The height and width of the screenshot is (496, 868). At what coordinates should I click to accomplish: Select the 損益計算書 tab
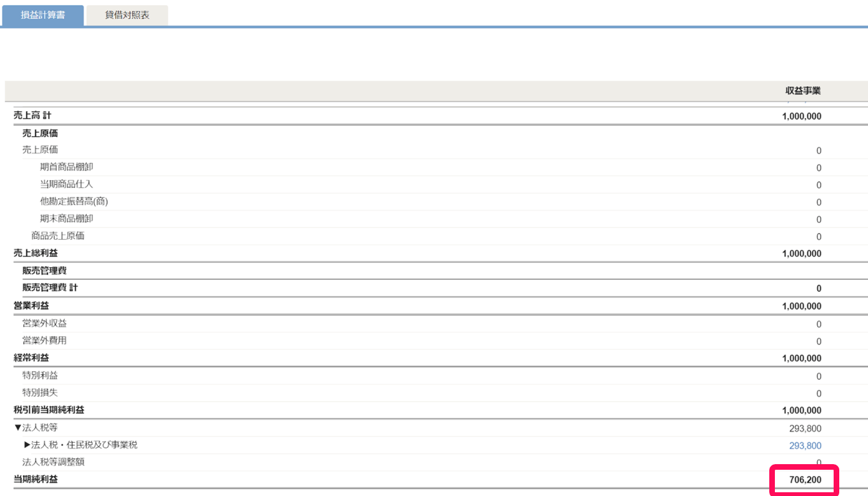coord(42,15)
